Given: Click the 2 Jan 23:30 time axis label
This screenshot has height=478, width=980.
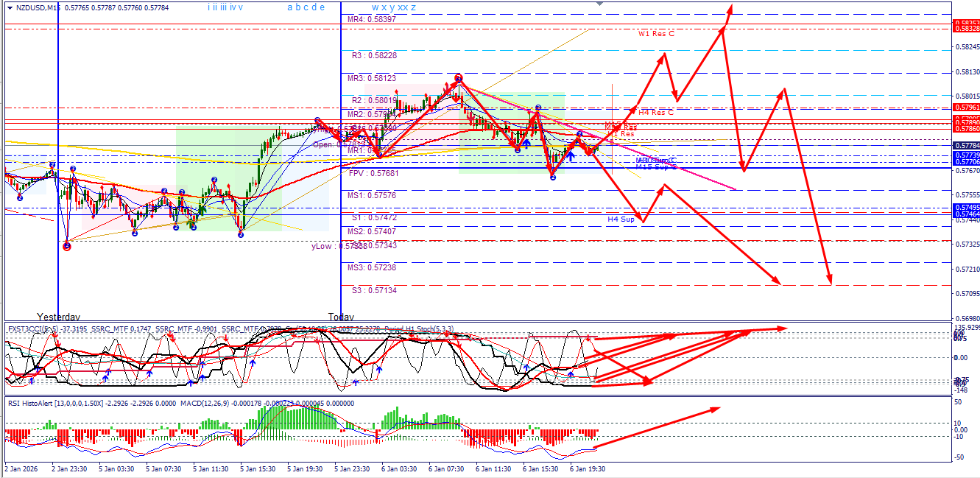Looking at the screenshot, I should pos(69,468).
